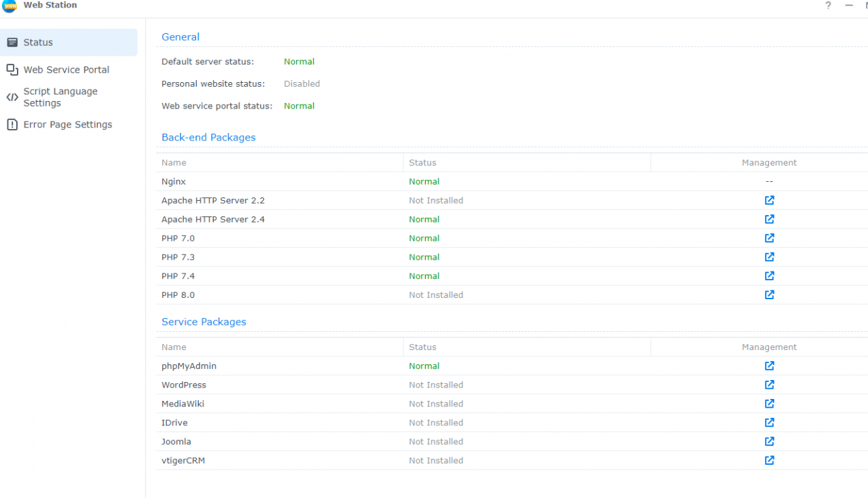Open management link for Joomla
Screen dimensions: 868x498
(x=769, y=442)
